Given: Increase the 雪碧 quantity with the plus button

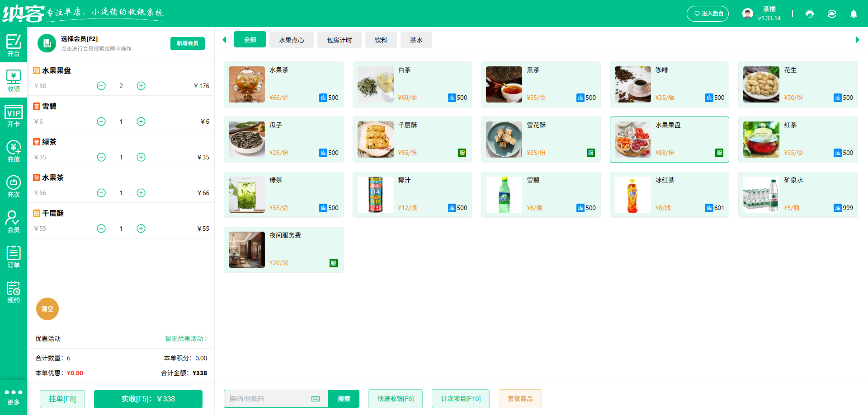Looking at the screenshot, I should click(x=141, y=121).
